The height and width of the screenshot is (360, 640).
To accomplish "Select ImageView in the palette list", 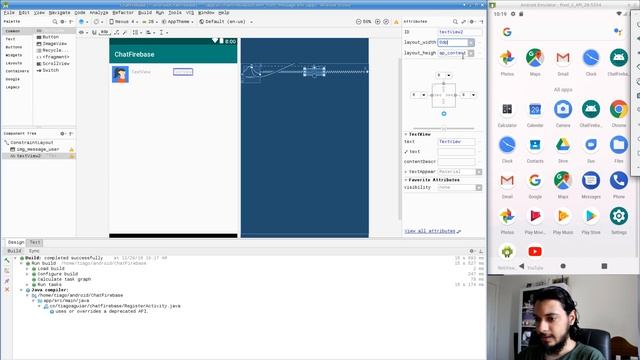I will [51, 44].
